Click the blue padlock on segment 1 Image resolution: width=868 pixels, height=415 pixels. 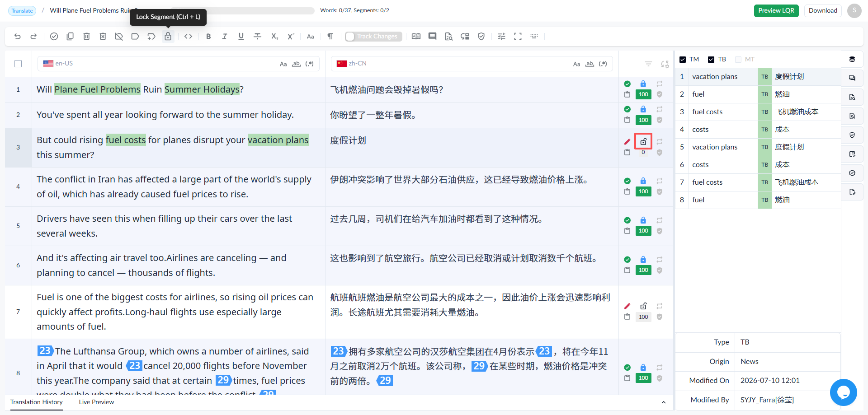pyautogui.click(x=643, y=84)
